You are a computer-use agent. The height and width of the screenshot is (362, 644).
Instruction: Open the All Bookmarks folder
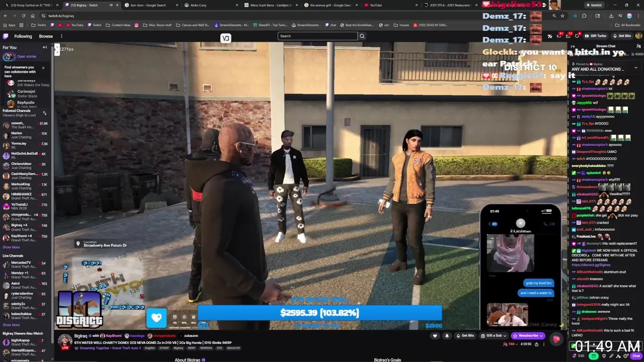tap(628, 25)
